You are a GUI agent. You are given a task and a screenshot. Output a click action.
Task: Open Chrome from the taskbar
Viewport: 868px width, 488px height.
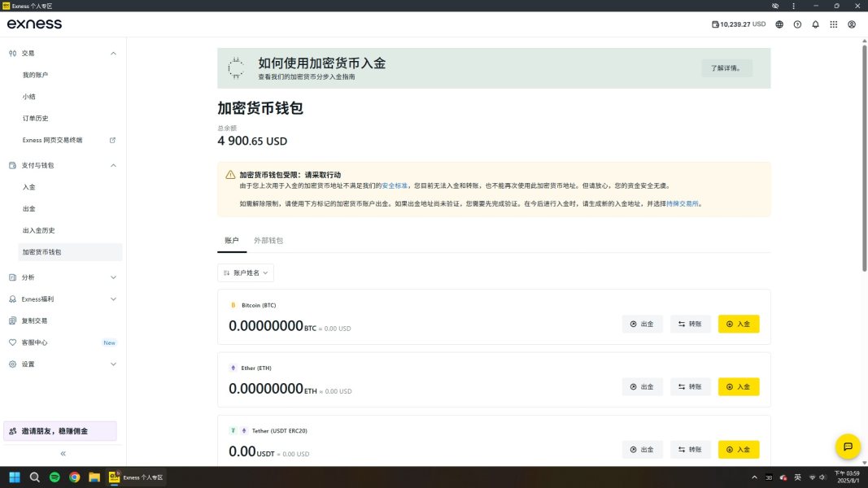pyautogui.click(x=74, y=477)
